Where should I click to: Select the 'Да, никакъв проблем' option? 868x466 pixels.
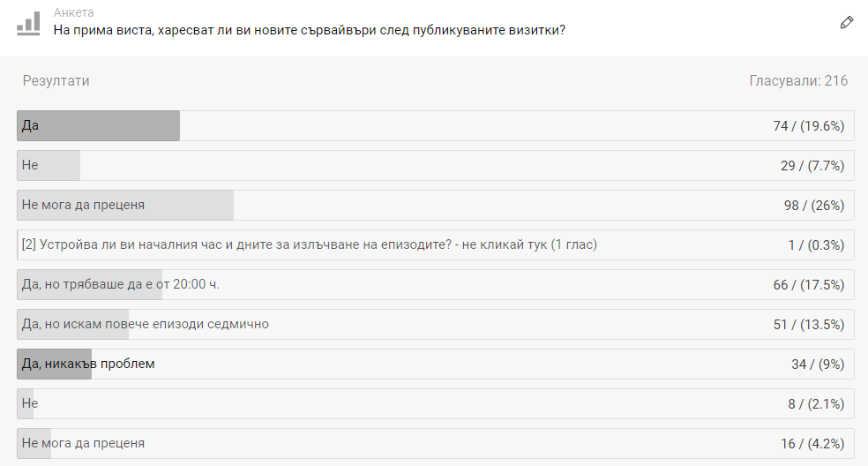435,364
